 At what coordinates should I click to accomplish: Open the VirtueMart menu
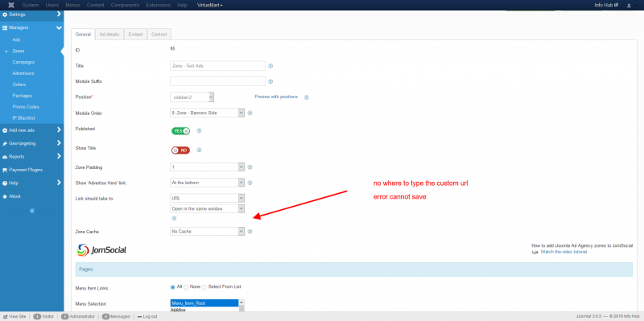(x=210, y=6)
